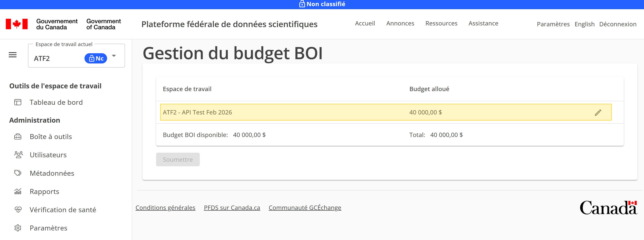The height and width of the screenshot is (240, 644).
Task: Open Paramètres via the gear icon
Action: pyautogui.click(x=18, y=228)
